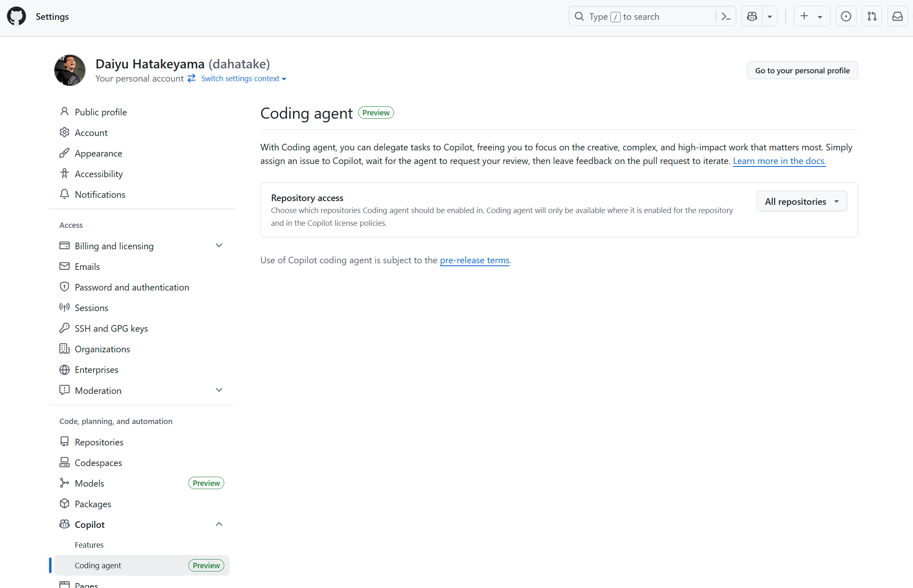Select the Coding agent settings entry
913x588 pixels.
[98, 565]
